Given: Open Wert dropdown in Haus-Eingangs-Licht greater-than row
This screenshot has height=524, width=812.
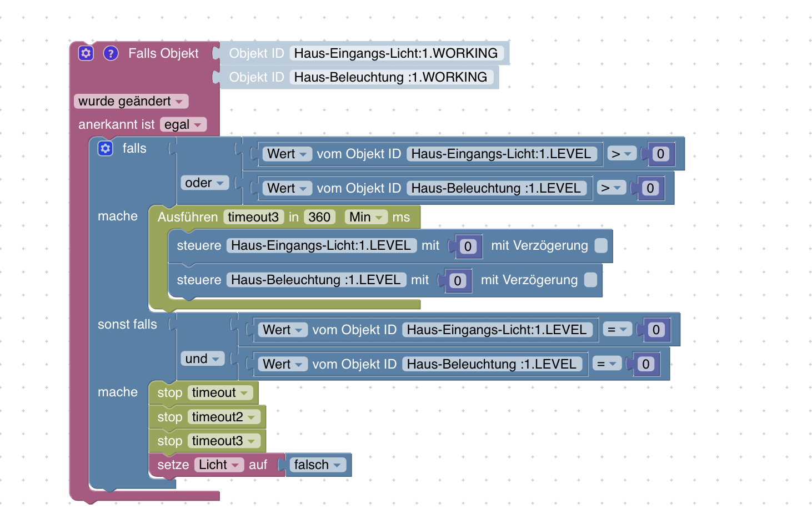Looking at the screenshot, I should click(287, 154).
